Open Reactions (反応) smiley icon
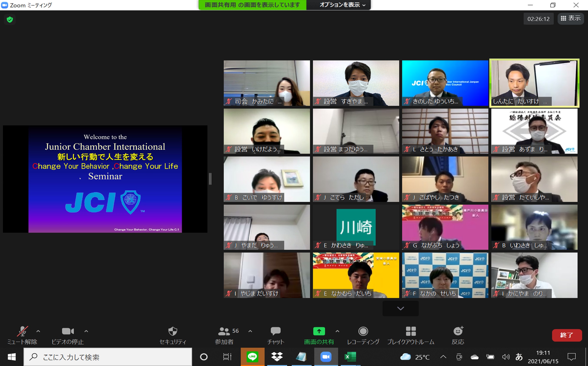 [x=458, y=331]
